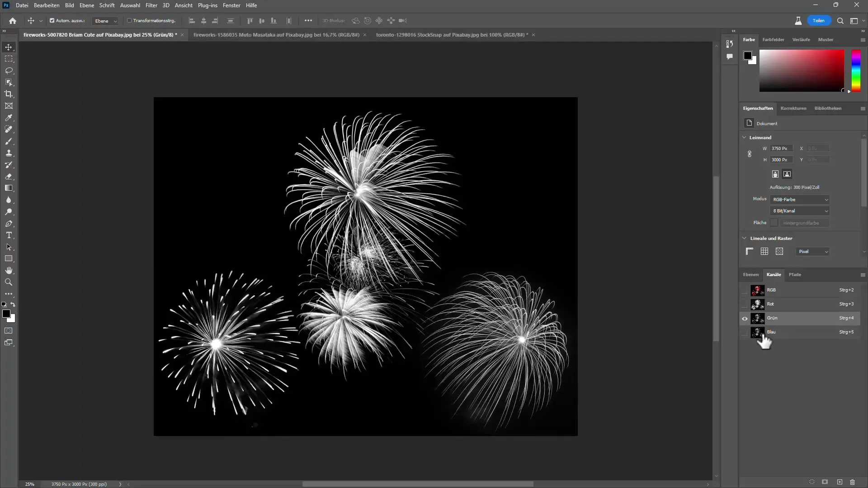Select the Frame tool
The width and height of the screenshot is (868, 488).
point(9,106)
